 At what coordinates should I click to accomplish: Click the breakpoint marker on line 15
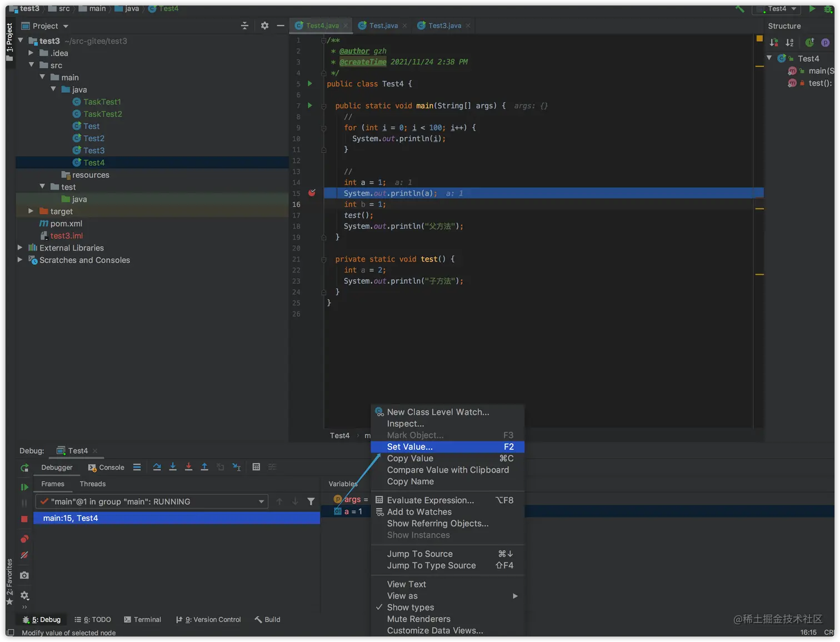pos(312,193)
